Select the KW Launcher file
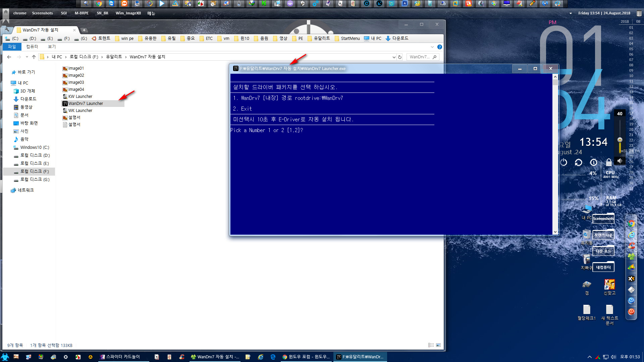This screenshot has width=644, height=362. 77,97
